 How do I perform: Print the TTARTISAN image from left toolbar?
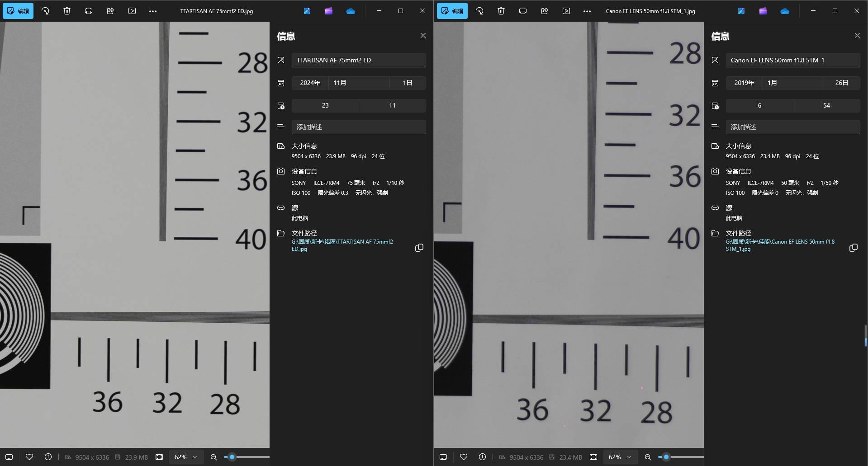point(89,11)
